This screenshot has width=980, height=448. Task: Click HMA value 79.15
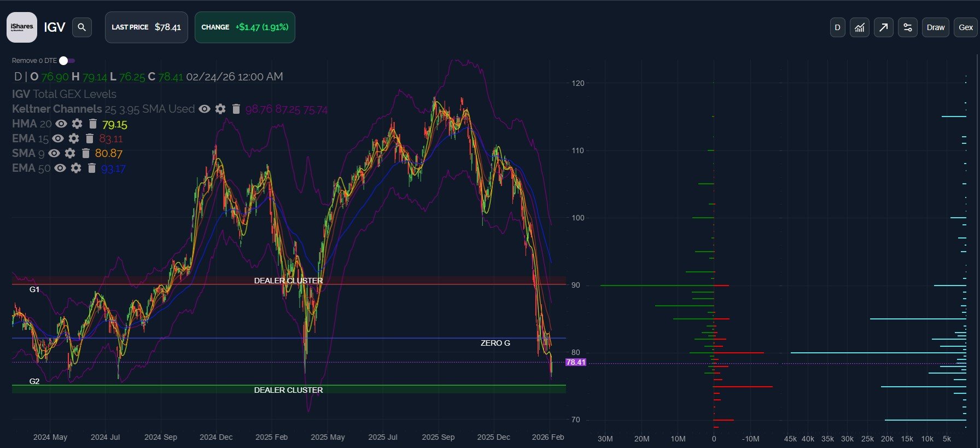pos(115,125)
